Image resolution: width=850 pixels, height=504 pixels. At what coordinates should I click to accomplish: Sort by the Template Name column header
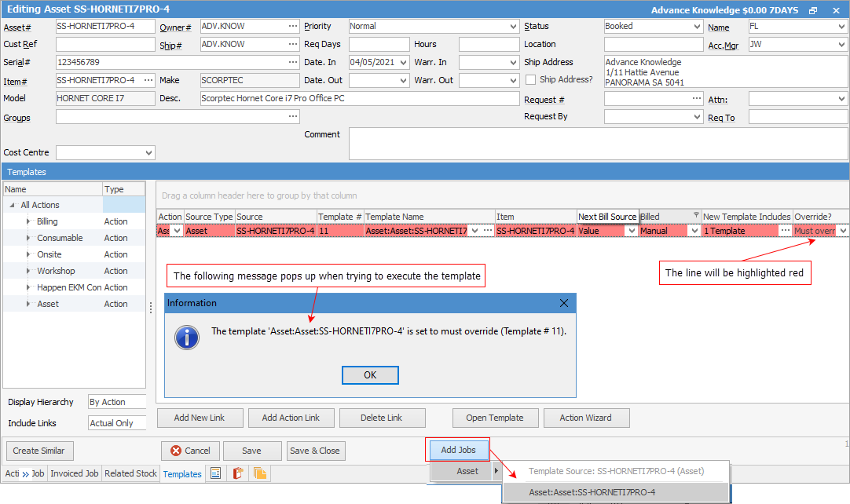[x=430, y=216]
